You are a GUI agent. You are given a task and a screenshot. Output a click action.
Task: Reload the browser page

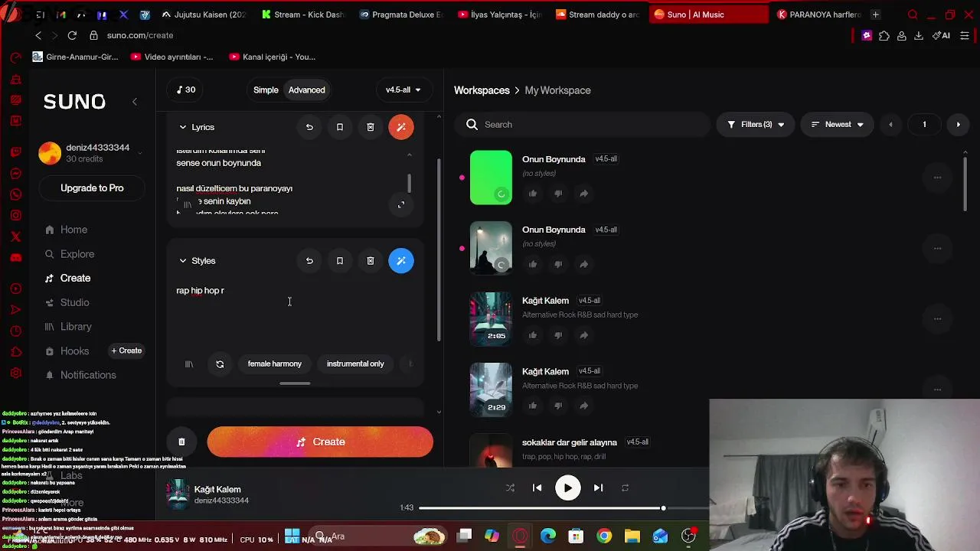(72, 35)
